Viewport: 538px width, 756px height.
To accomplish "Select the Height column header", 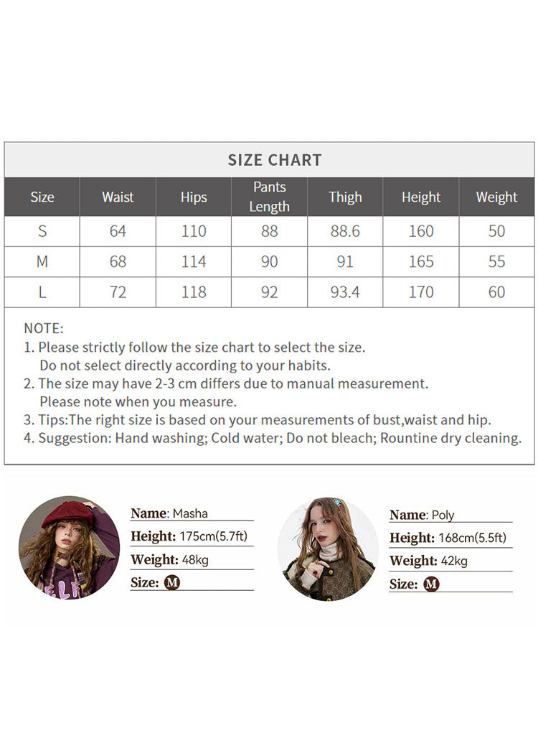I will pos(421,197).
